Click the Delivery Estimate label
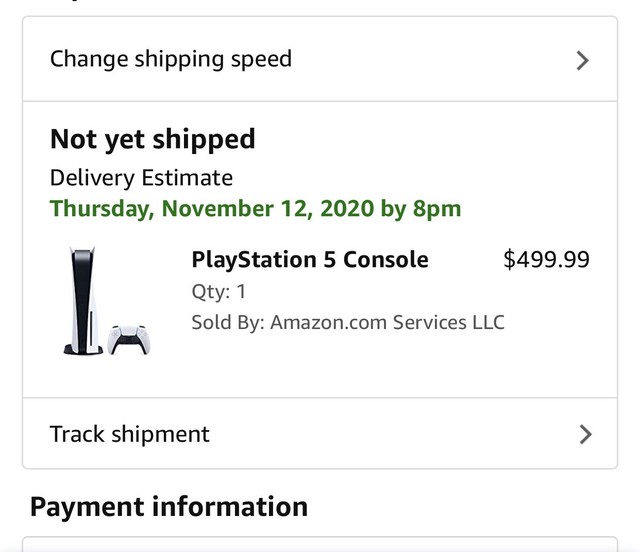 (x=141, y=178)
